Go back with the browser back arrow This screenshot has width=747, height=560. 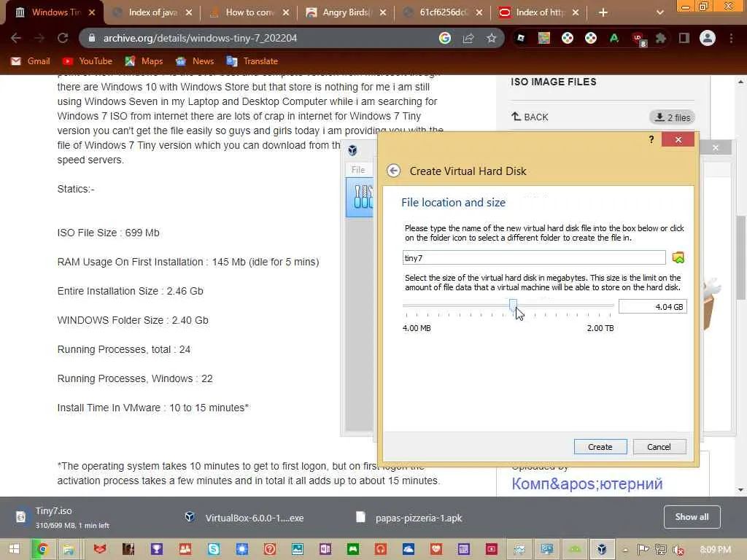tap(16, 38)
